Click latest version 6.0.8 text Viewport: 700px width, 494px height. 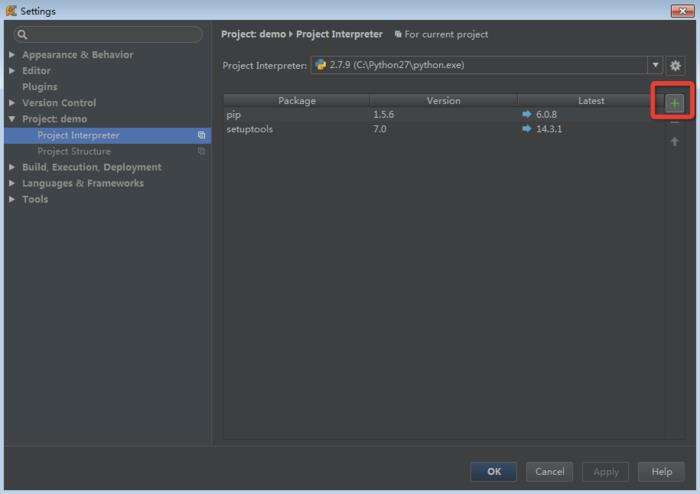[546, 114]
